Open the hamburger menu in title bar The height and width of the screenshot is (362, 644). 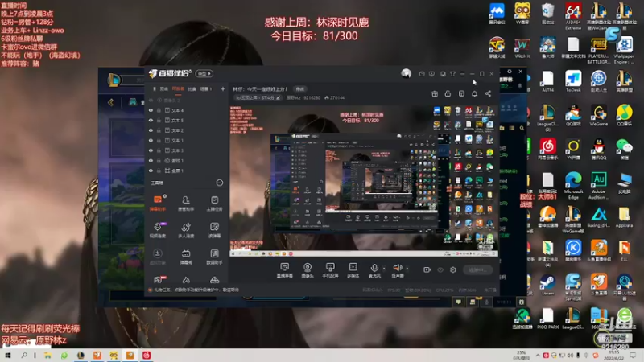click(462, 74)
